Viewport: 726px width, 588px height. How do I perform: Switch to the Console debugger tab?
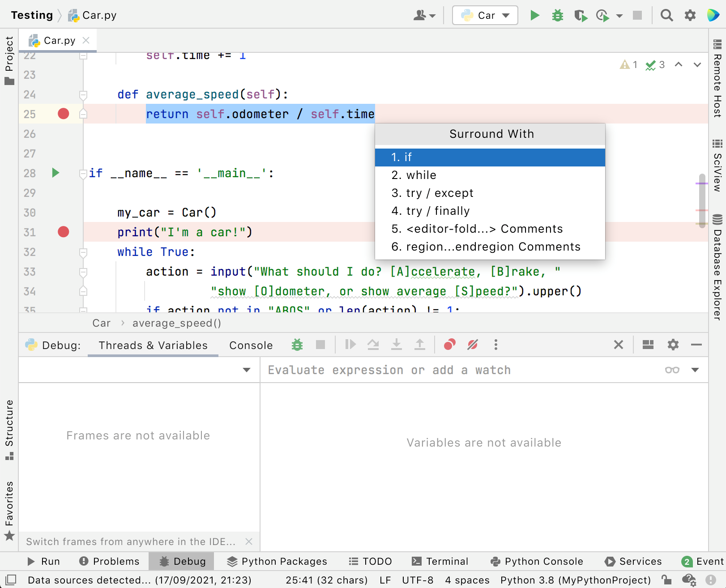pos(251,345)
